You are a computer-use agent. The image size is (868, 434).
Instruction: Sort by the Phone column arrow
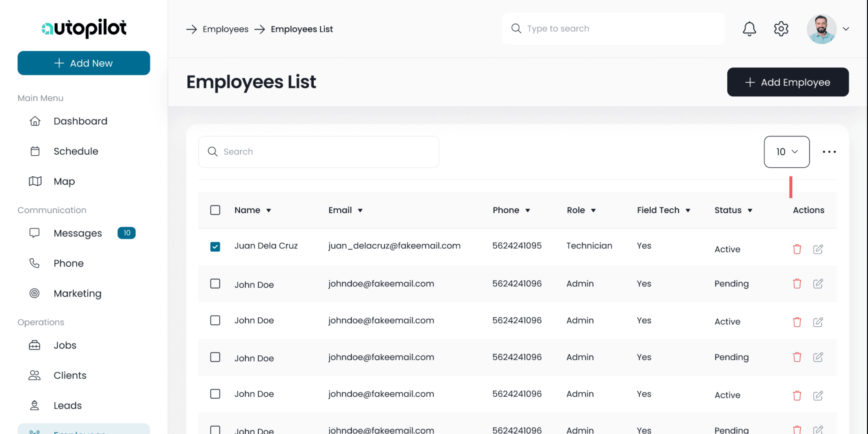coord(528,211)
